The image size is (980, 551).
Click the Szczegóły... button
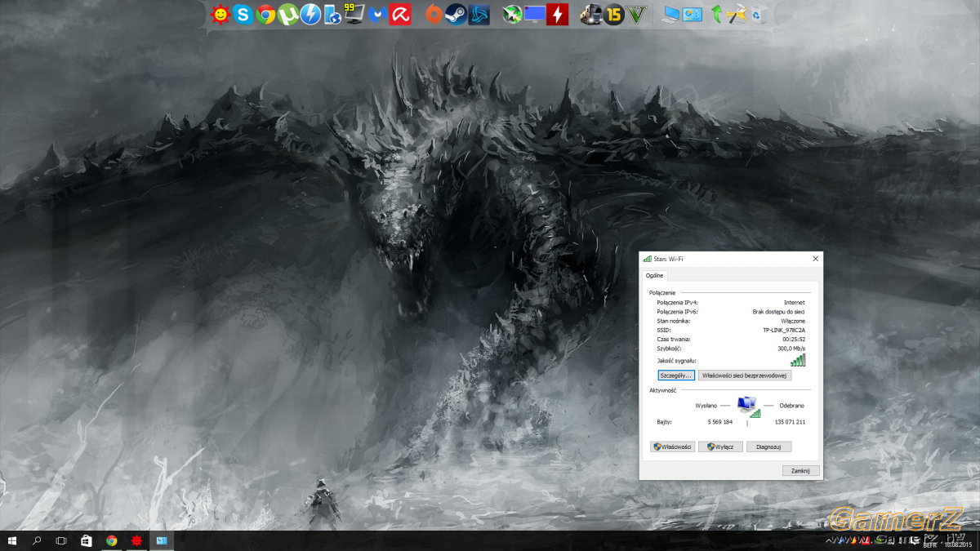(676, 375)
